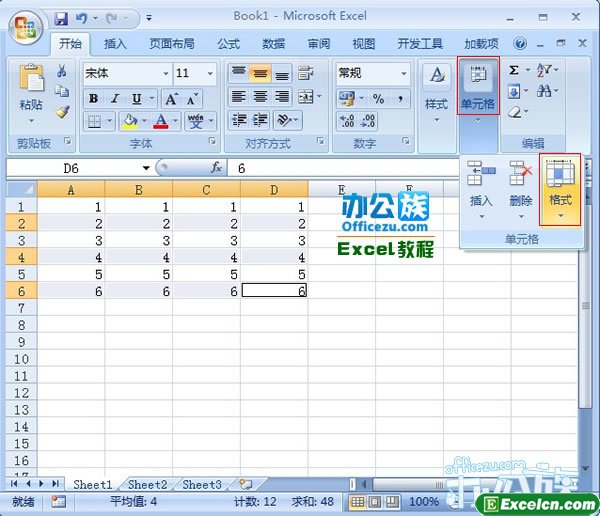Open the Sheet2 worksheet tab
600x516 pixels.
(148, 485)
